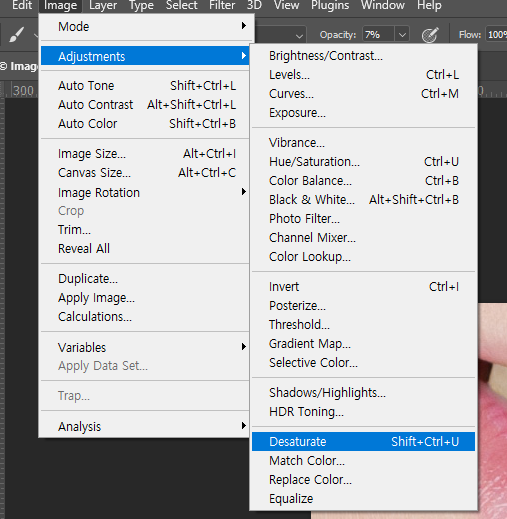Choose Hue/Saturation adjustment
The height and width of the screenshot is (519, 507).
363,162
